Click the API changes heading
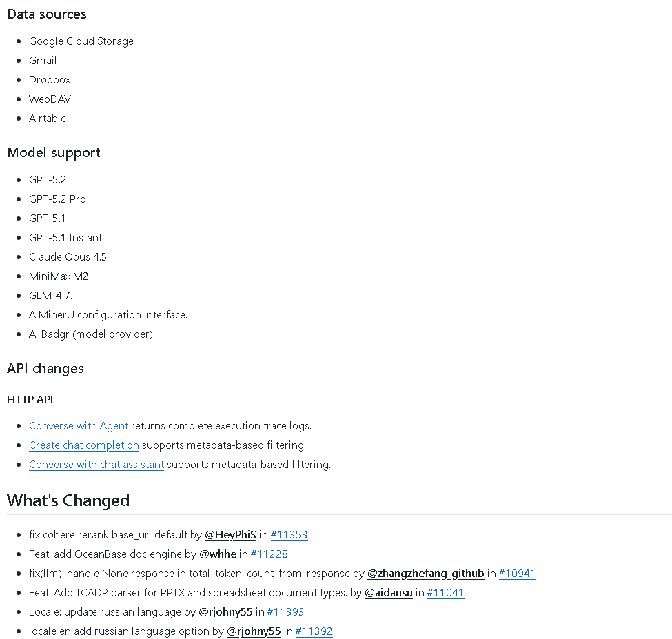Image resolution: width=672 pixels, height=639 pixels. (x=45, y=368)
